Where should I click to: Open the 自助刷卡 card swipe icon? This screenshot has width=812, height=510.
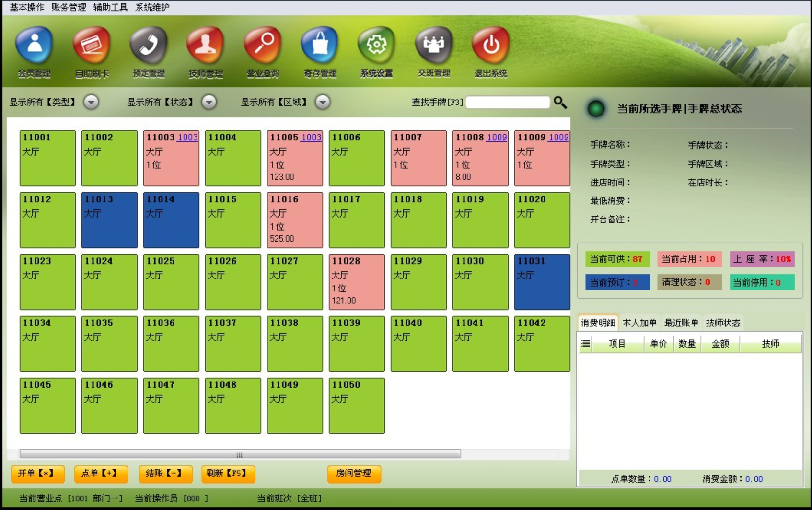92,46
